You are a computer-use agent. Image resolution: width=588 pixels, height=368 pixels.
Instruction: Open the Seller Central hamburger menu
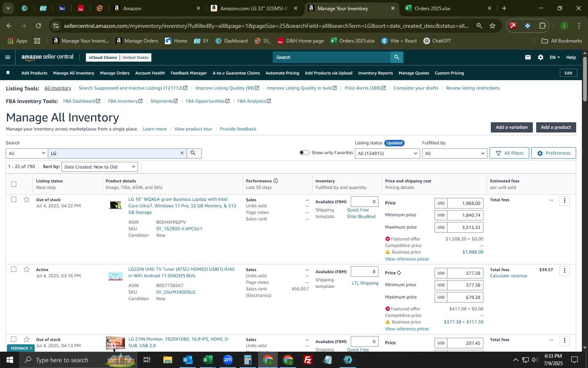click(7, 57)
